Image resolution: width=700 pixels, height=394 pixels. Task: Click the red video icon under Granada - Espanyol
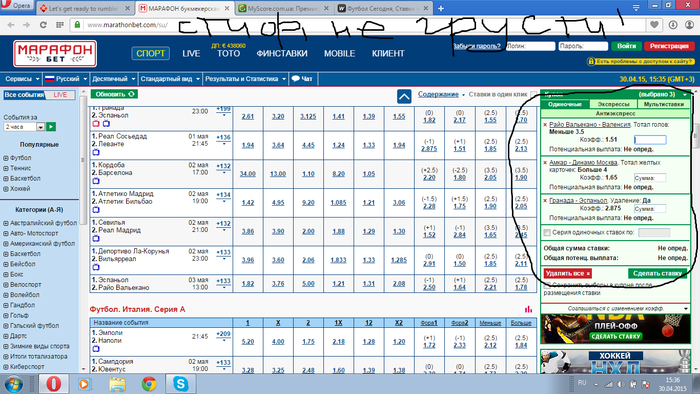(x=96, y=124)
